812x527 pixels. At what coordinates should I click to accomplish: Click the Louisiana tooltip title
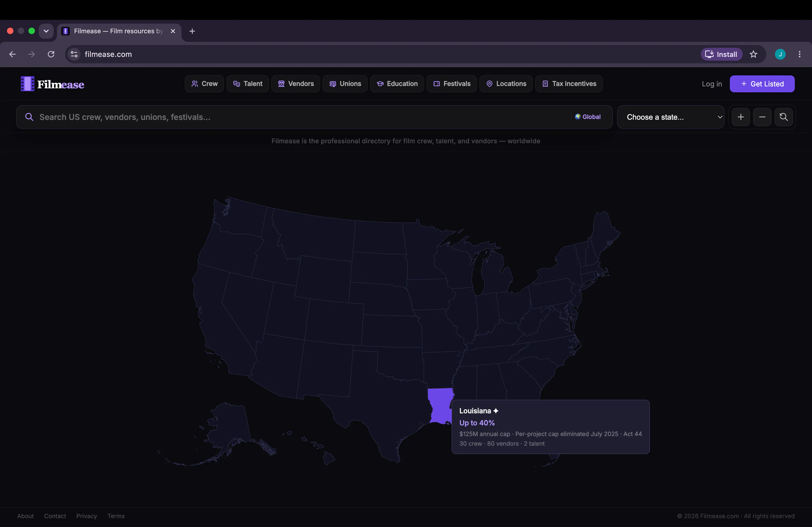[x=479, y=411]
